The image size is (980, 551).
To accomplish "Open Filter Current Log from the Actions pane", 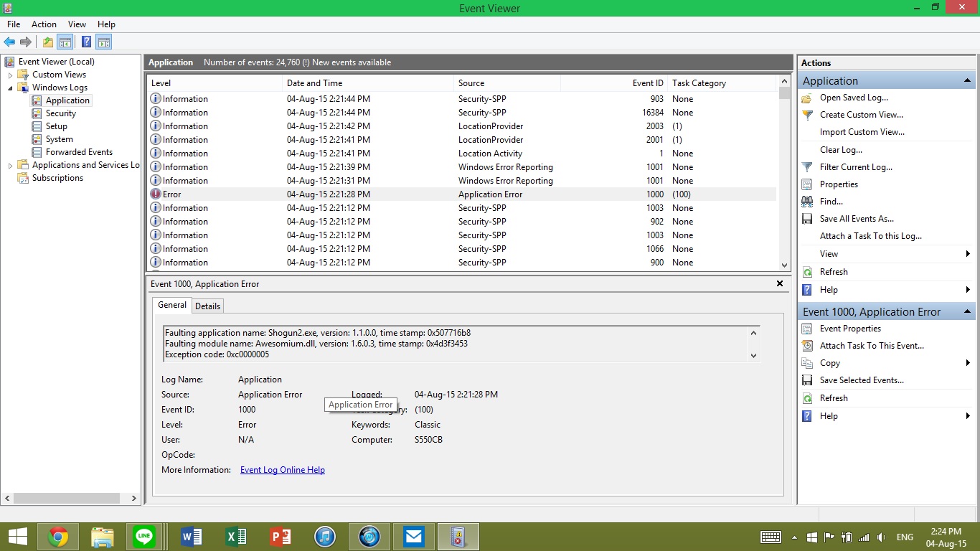I will 856,167.
